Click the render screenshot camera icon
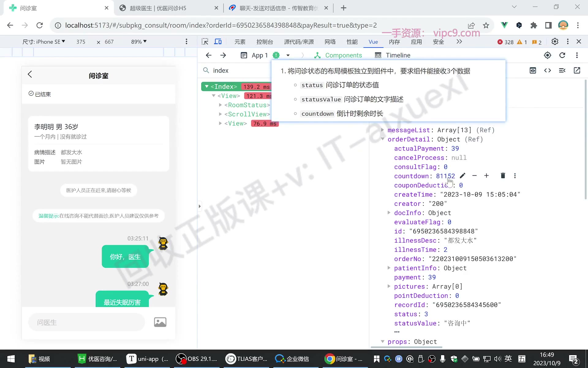Viewport: 588px width, 368px height. (533, 71)
